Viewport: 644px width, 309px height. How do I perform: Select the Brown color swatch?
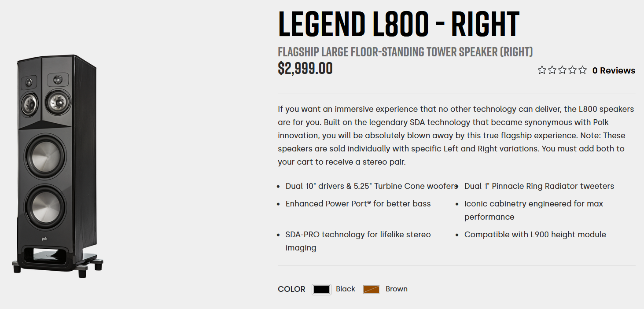371,289
